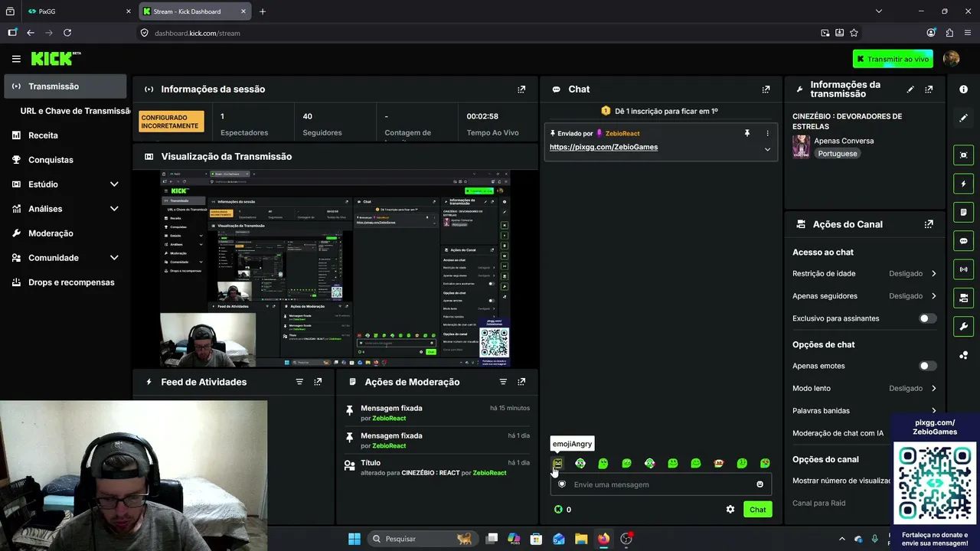
Task: Click the broadcast signal icon in right rail
Action: click(963, 269)
